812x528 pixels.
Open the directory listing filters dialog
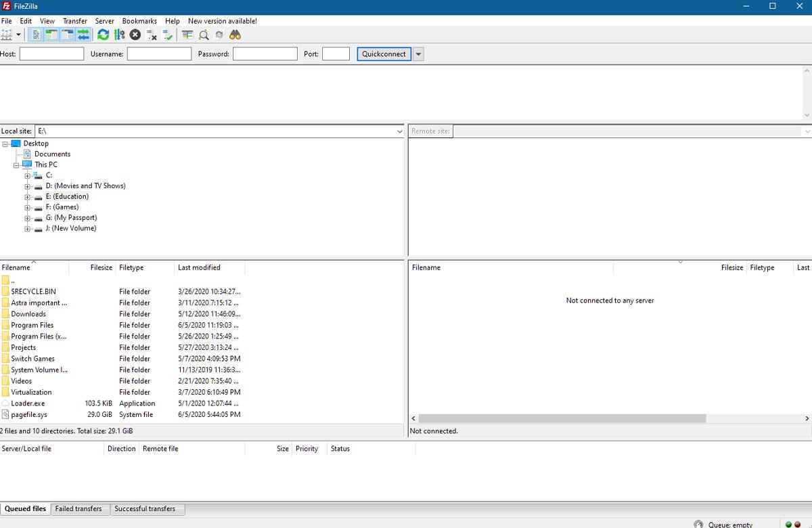(x=187, y=35)
